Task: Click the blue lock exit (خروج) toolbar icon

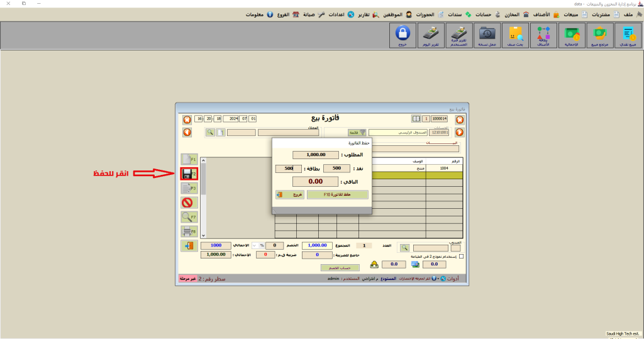Action: tap(402, 36)
